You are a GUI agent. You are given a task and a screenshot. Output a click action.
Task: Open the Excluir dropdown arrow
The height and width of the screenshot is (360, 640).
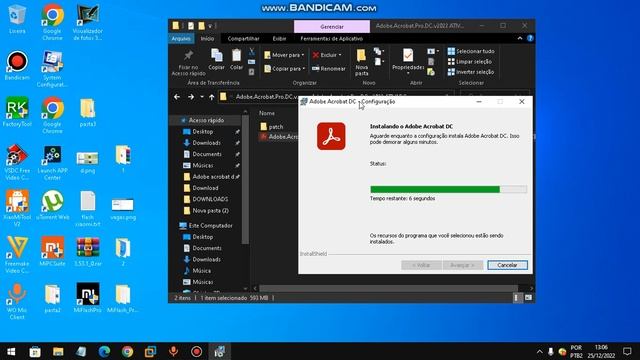pos(340,55)
